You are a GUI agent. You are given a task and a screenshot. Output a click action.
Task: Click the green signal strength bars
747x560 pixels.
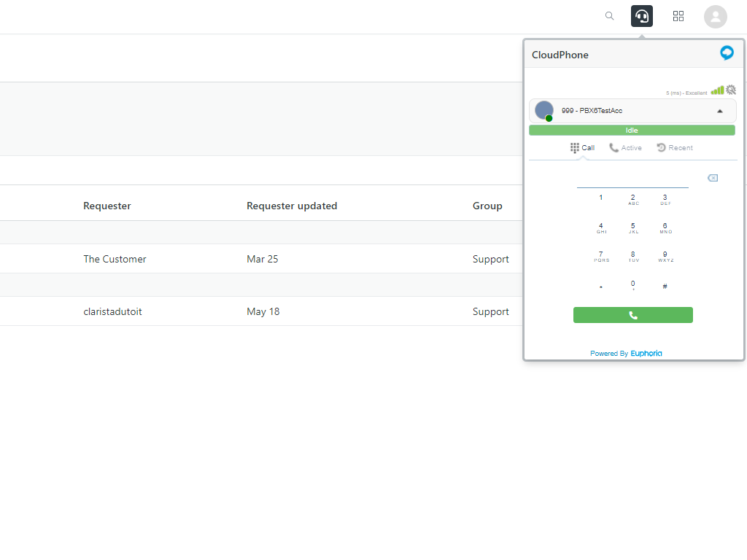(x=718, y=90)
